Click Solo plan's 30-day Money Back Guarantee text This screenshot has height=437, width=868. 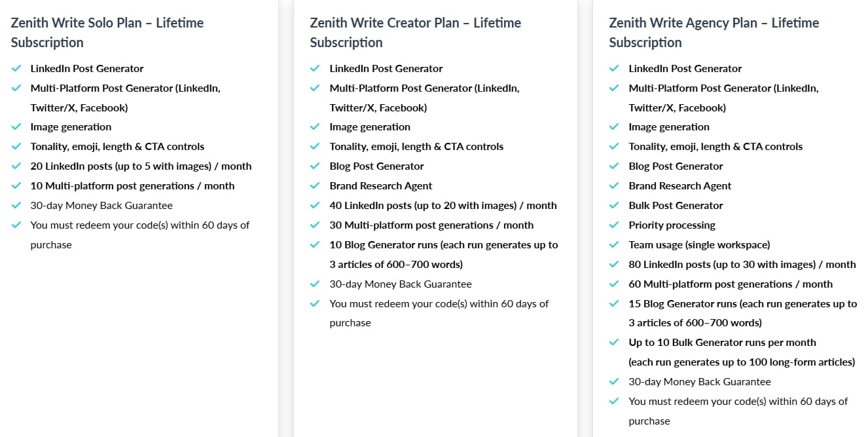click(x=101, y=206)
